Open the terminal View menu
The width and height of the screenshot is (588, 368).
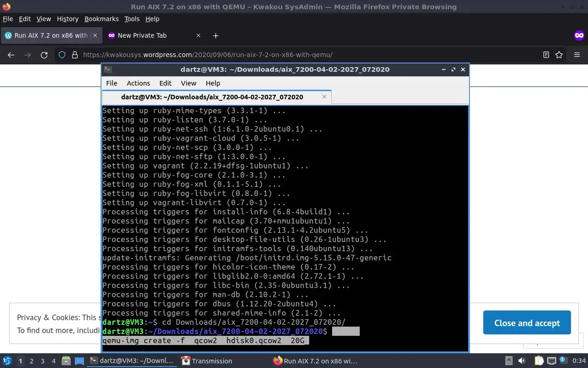point(188,83)
